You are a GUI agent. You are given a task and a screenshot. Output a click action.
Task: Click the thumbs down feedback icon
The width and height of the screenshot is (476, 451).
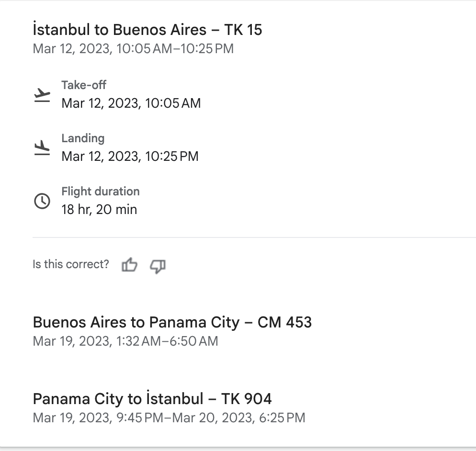(158, 266)
